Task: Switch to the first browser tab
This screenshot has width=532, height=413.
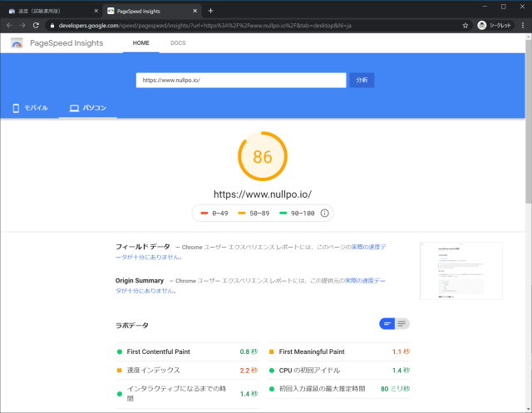Action: point(52,11)
